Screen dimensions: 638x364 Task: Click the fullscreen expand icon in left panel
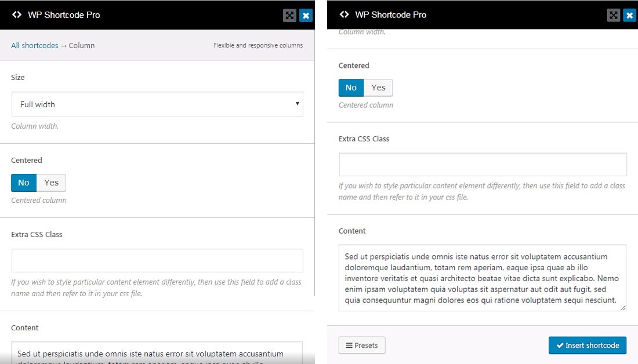[x=289, y=16]
